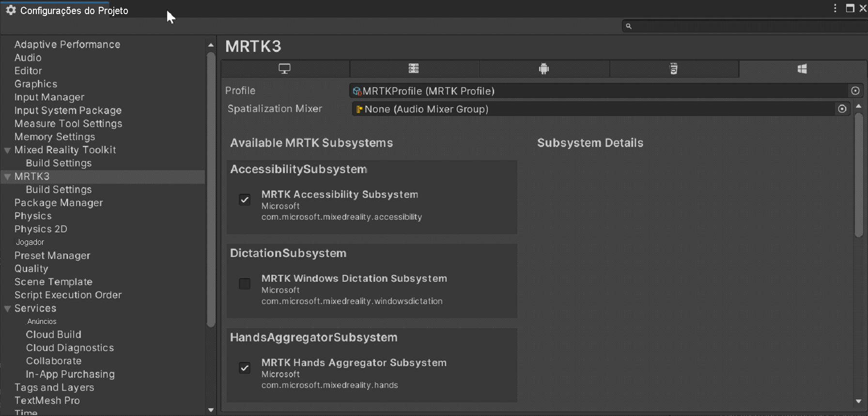The image size is (868, 416).
Task: Collapse the Mixed Reality Toolkit tree node
Action: (7, 150)
